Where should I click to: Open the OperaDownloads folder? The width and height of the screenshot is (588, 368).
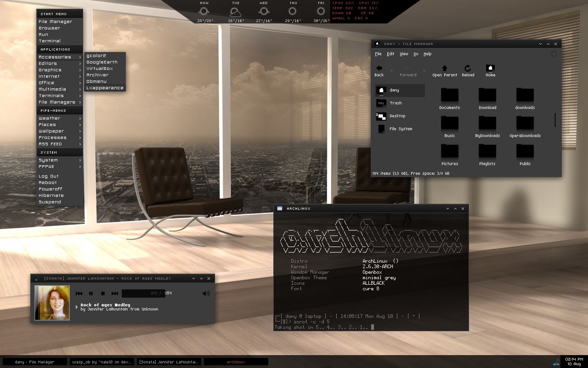pos(525,126)
